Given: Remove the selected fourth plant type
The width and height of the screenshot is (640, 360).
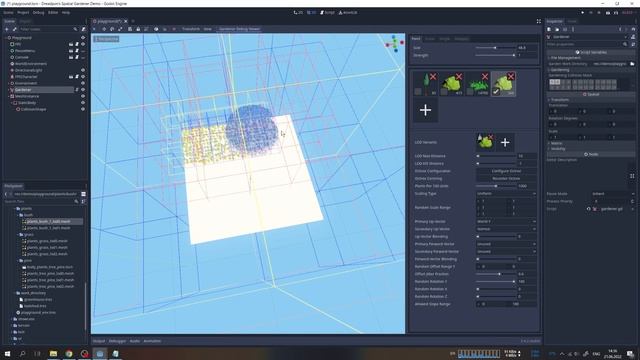Looking at the screenshot, I should point(511,77).
